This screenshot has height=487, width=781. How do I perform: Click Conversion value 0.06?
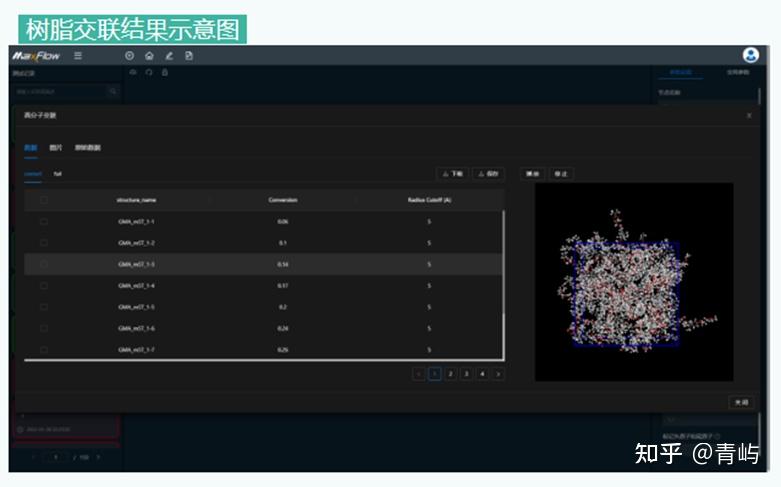(283, 222)
